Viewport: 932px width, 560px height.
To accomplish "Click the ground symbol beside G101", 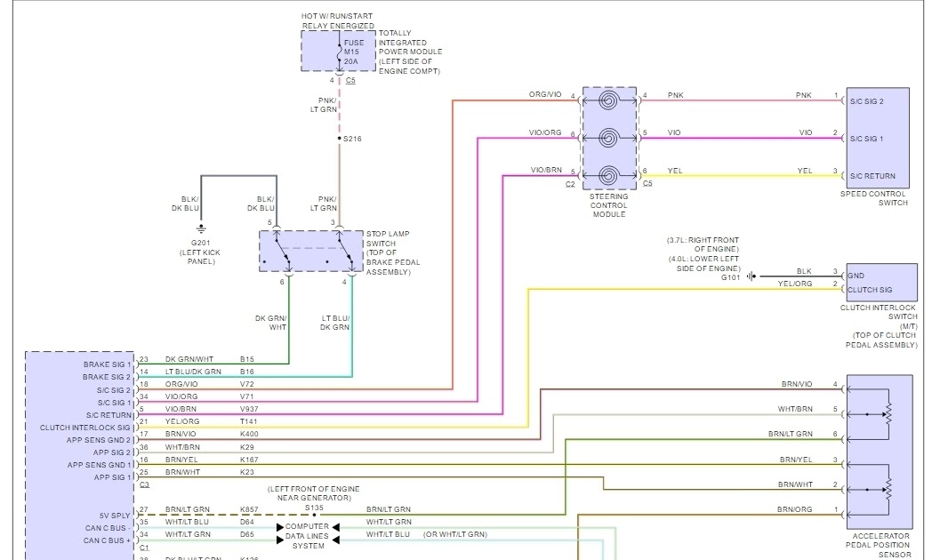I will point(751,276).
